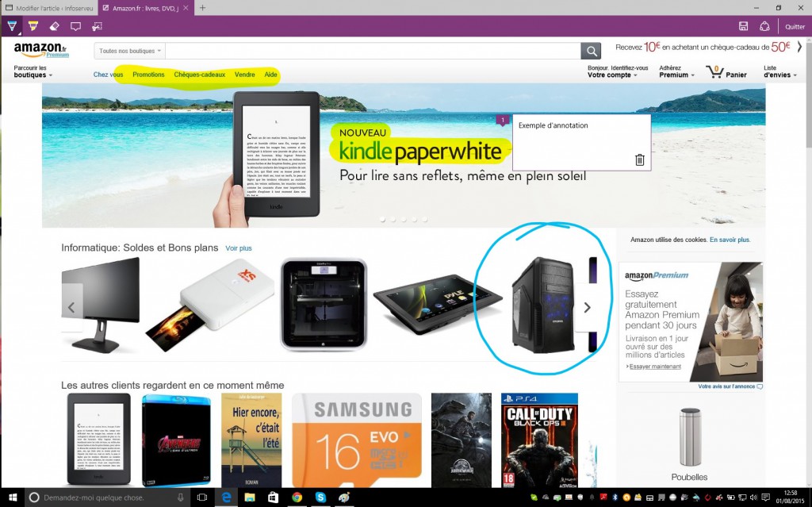Focus the Amazon search input field
Image resolution: width=812 pixels, height=507 pixels.
pyautogui.click(x=373, y=51)
